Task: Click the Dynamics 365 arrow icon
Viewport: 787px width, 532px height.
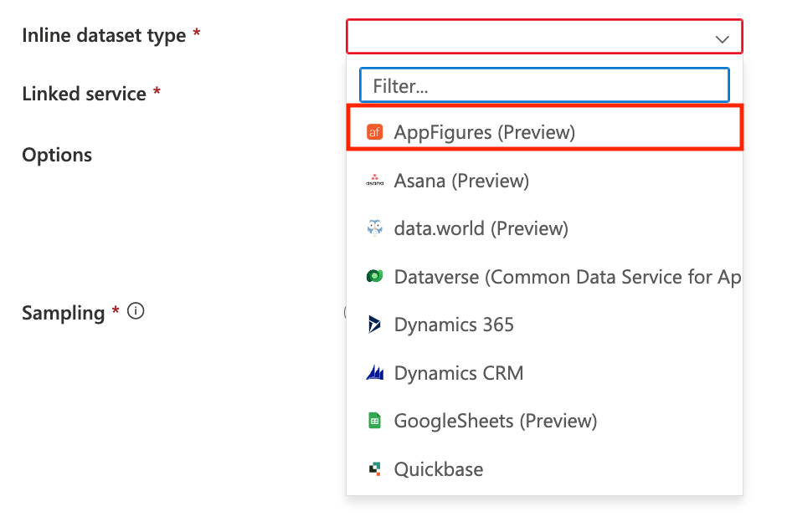Action: click(x=374, y=325)
